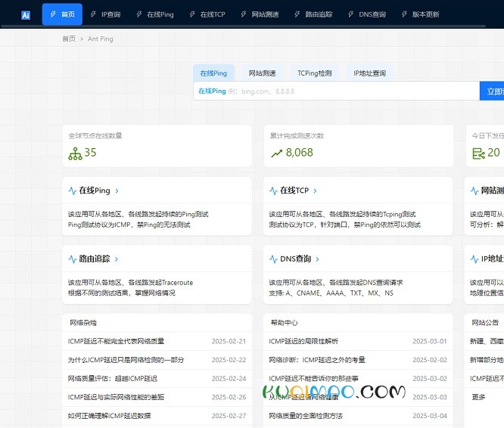
Task: Click the ping address input field
Action: tap(336, 91)
